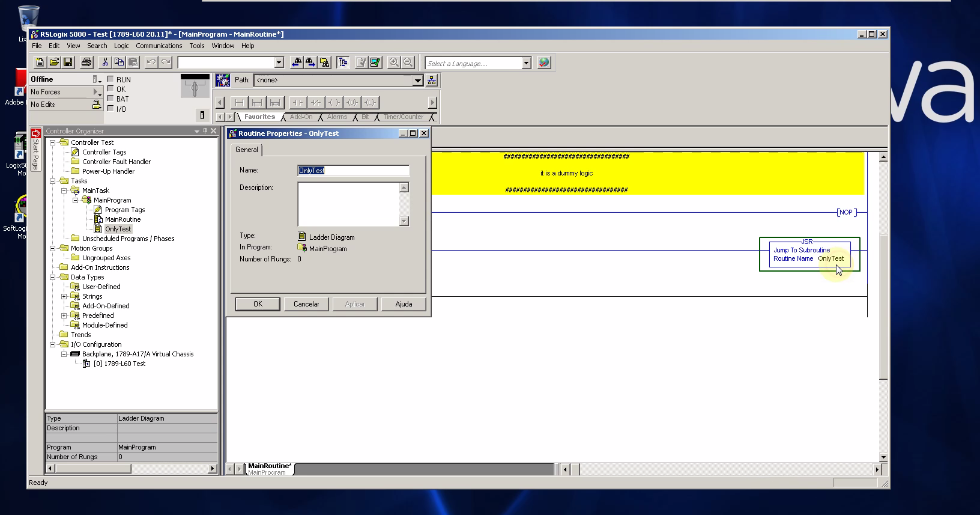The height and width of the screenshot is (515, 980).
Task: Open the File menu
Action: (x=37, y=46)
